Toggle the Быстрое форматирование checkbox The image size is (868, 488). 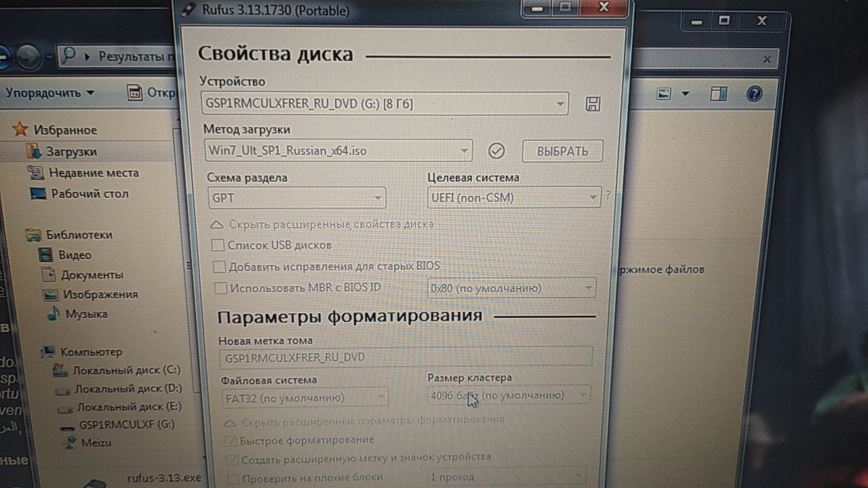coord(231,441)
